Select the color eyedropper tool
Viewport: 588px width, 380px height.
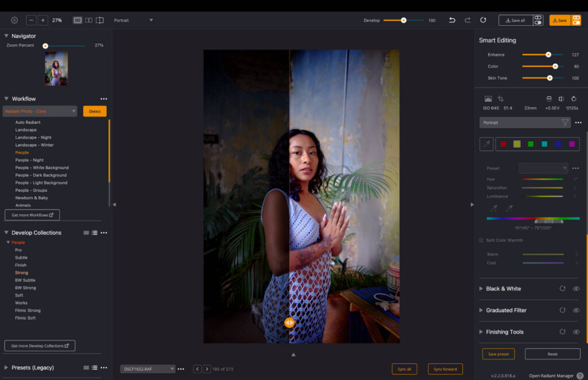coord(486,144)
